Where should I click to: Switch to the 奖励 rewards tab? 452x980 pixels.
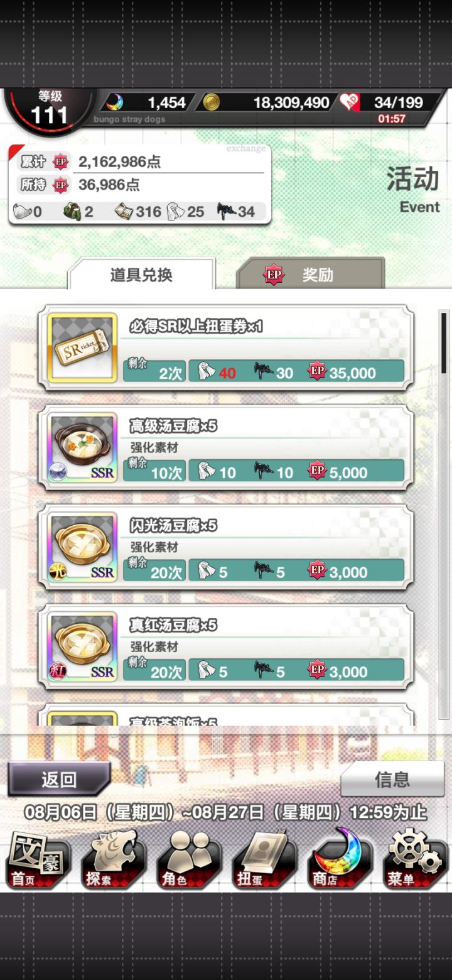(310, 275)
